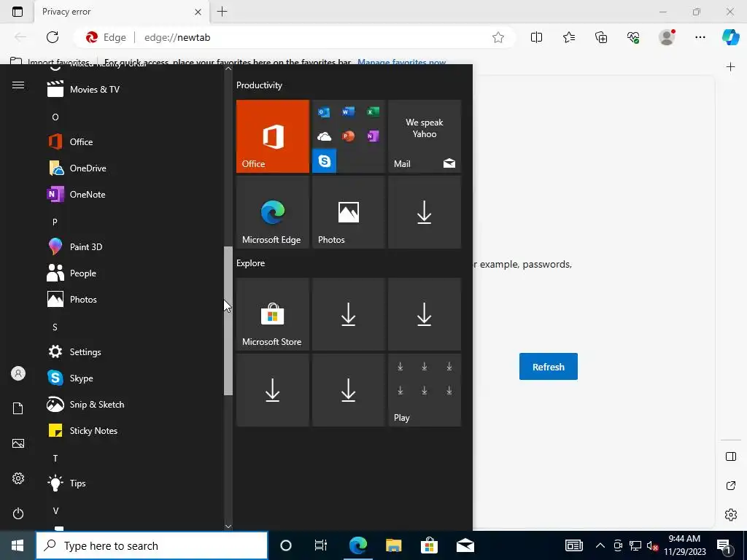Viewport: 747px width, 560px height.
Task: Open Pictures from Start sidebar
Action: click(18, 443)
